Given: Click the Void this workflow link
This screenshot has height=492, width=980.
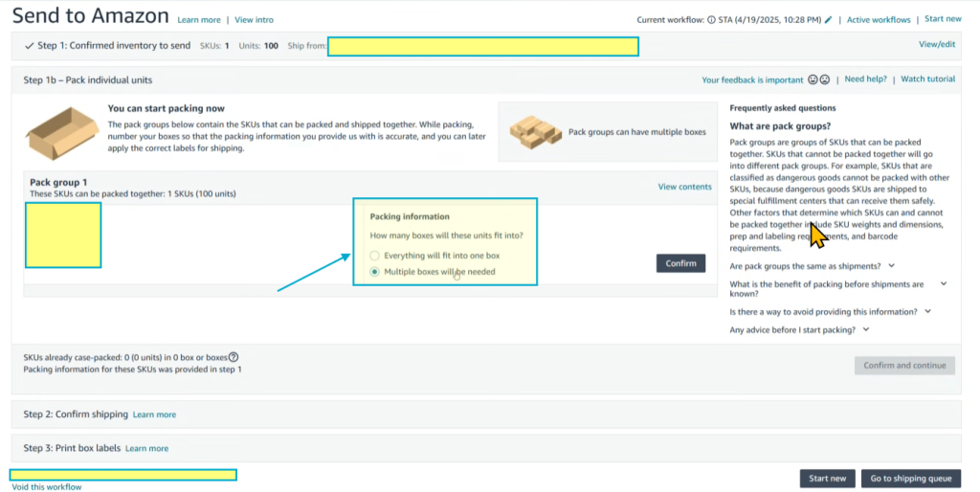Looking at the screenshot, I should pos(47,487).
